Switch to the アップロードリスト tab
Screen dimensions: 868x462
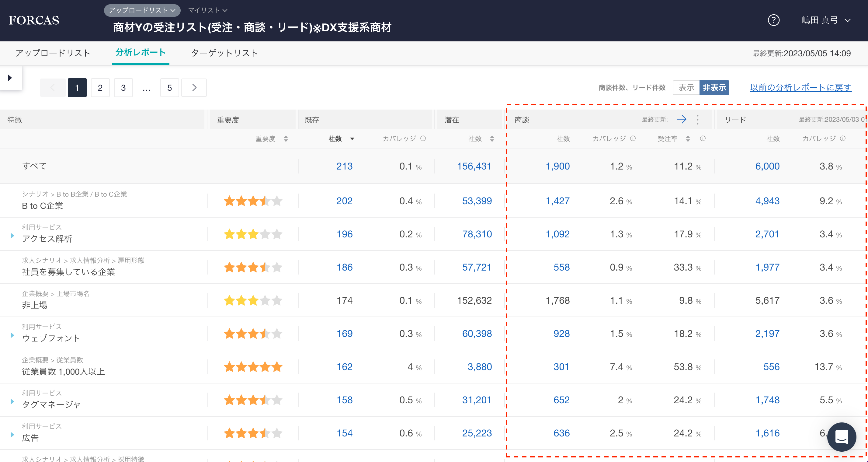tap(53, 53)
